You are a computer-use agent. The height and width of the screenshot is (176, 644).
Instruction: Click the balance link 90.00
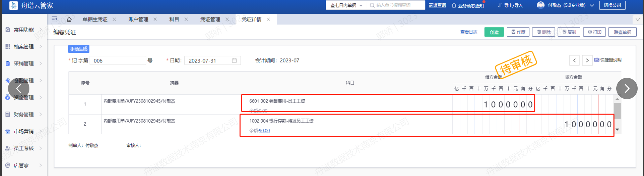pos(264,131)
